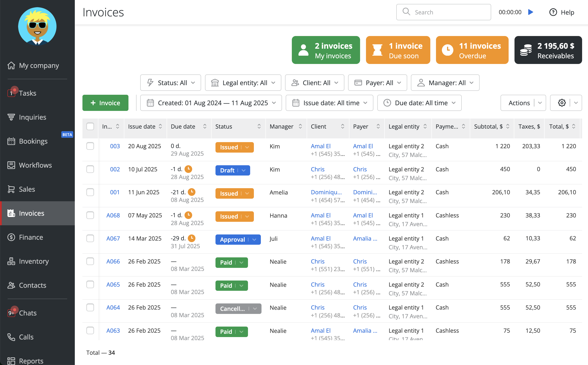The image size is (588, 365).
Task: Go to Finance in sidebar
Action: pos(31,237)
